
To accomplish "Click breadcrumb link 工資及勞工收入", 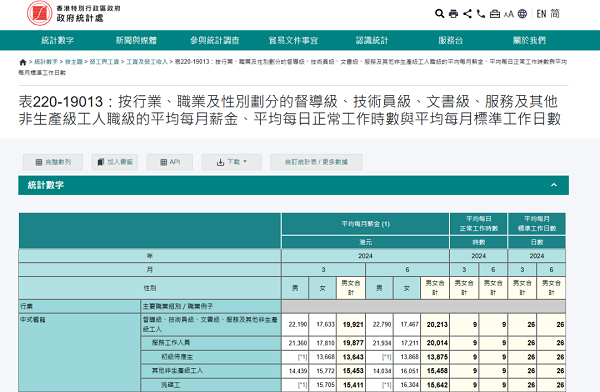I will tap(147, 62).
